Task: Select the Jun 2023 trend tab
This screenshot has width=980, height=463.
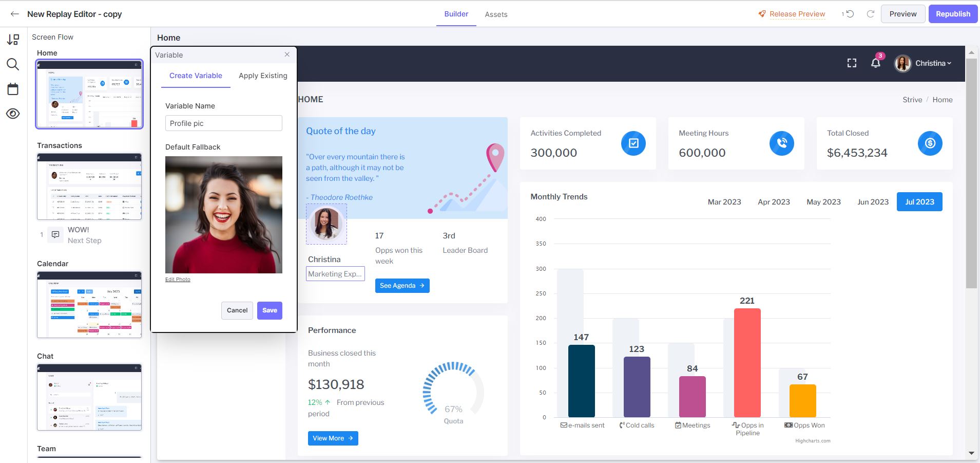Action: 873,202
